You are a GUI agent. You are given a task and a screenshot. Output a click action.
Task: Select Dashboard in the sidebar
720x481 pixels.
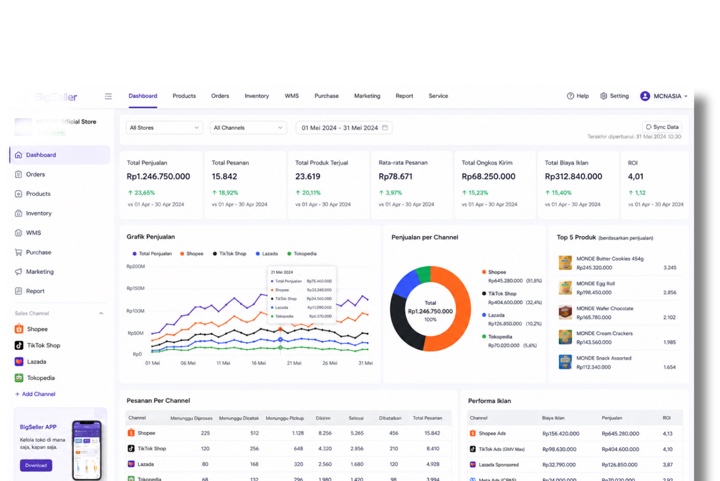[x=59, y=155]
